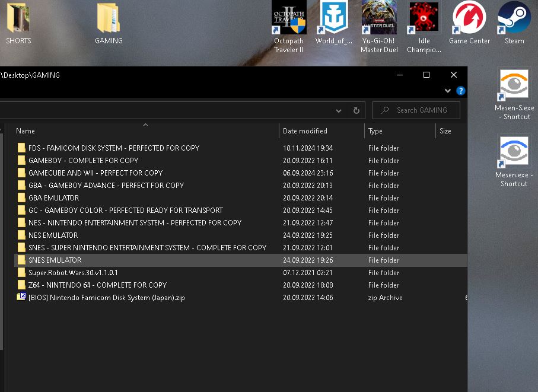The image size is (538, 392).
Task: Click the folder icon of GBA - GAMEBOY ADVANCE
Action: [x=21, y=185]
